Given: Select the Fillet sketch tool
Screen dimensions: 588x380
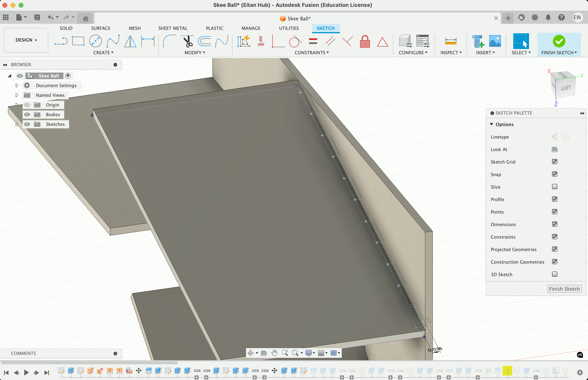Looking at the screenshot, I should [x=169, y=41].
